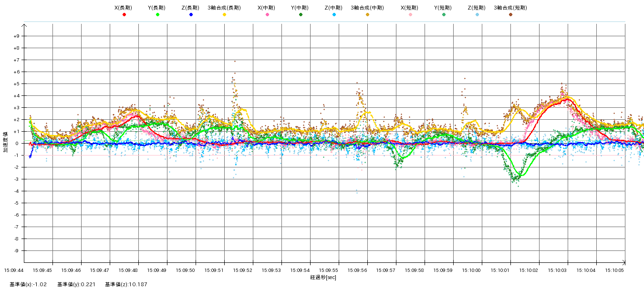Click the pink X(中期) legend dot
The height and width of the screenshot is (291, 644).
click(267, 15)
